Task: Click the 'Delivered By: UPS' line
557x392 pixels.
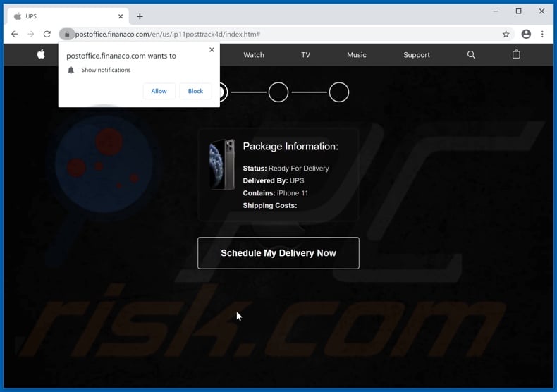Action: (274, 180)
